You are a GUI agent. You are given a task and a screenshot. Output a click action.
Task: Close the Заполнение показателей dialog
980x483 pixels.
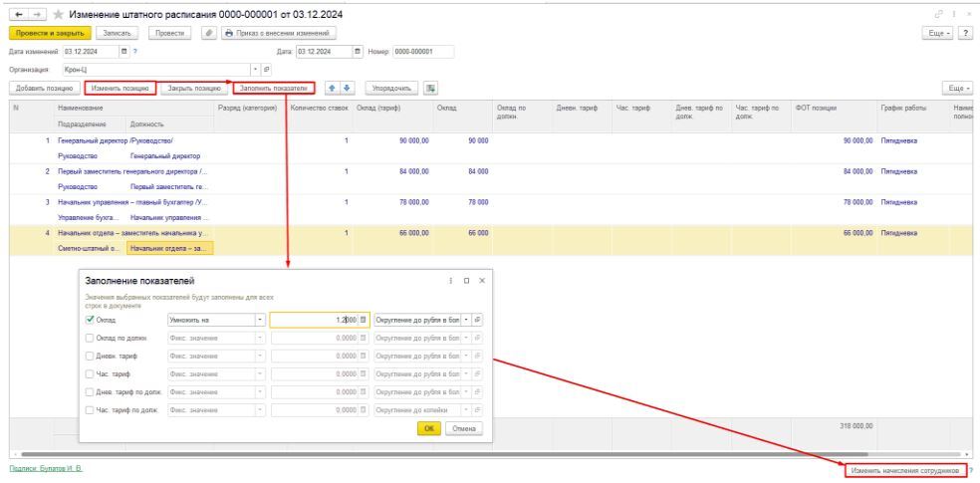point(482,281)
